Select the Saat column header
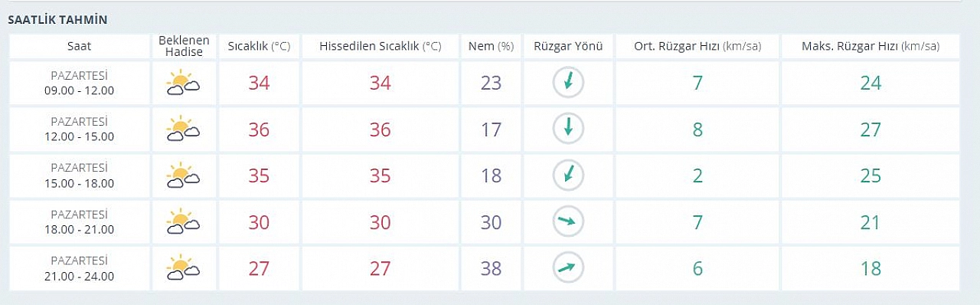 coord(79,46)
